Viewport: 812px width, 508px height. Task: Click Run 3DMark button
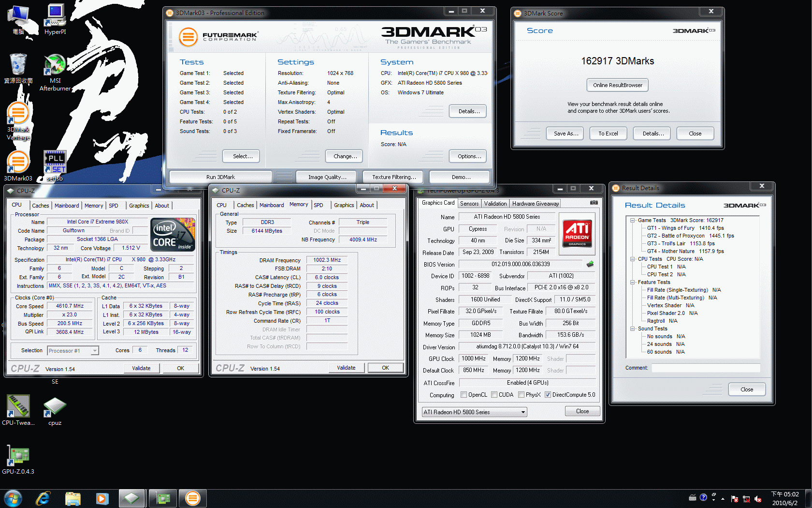220,177
